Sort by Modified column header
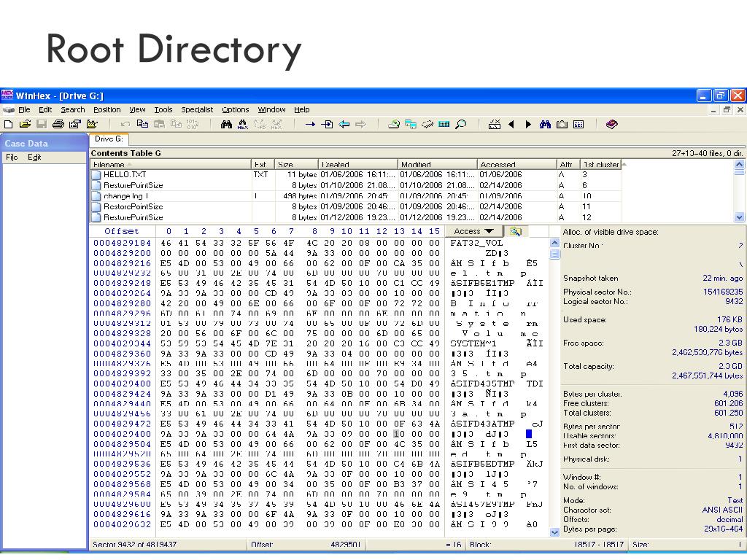Screen dimensions: 747x560 [437, 164]
